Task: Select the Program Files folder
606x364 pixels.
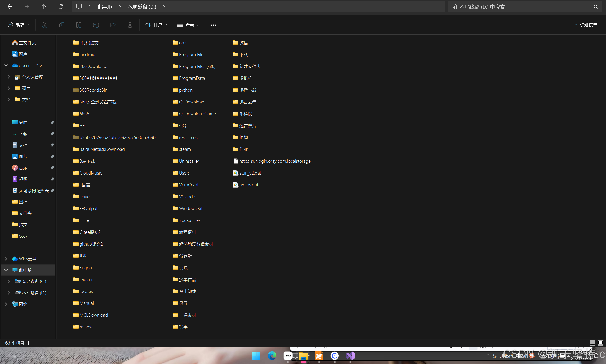Action: point(189,54)
